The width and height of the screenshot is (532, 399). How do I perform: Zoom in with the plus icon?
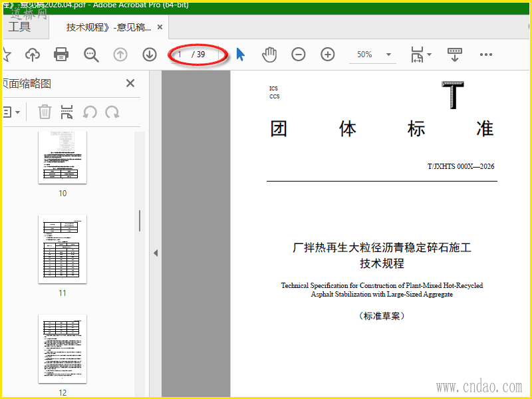tap(328, 55)
